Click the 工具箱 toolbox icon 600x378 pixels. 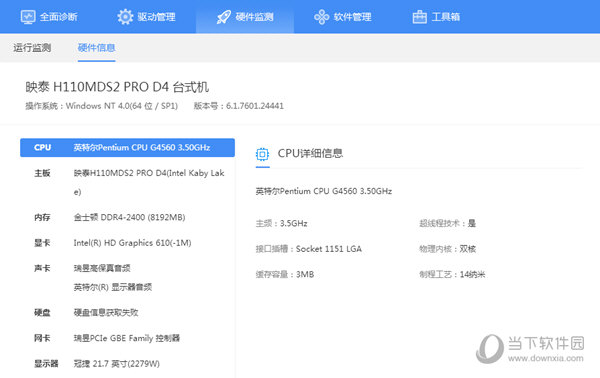click(x=419, y=17)
